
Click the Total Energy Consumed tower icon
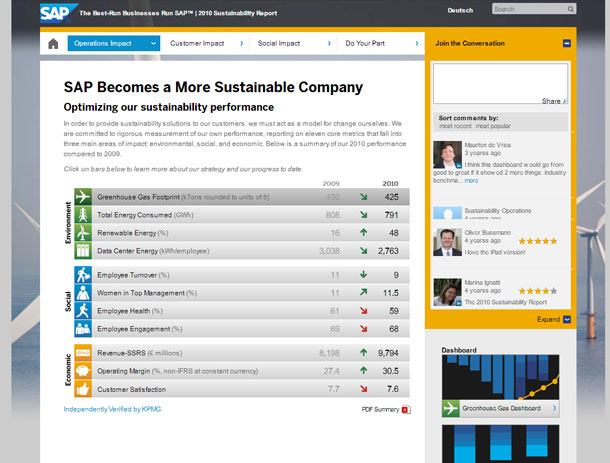pos(83,214)
